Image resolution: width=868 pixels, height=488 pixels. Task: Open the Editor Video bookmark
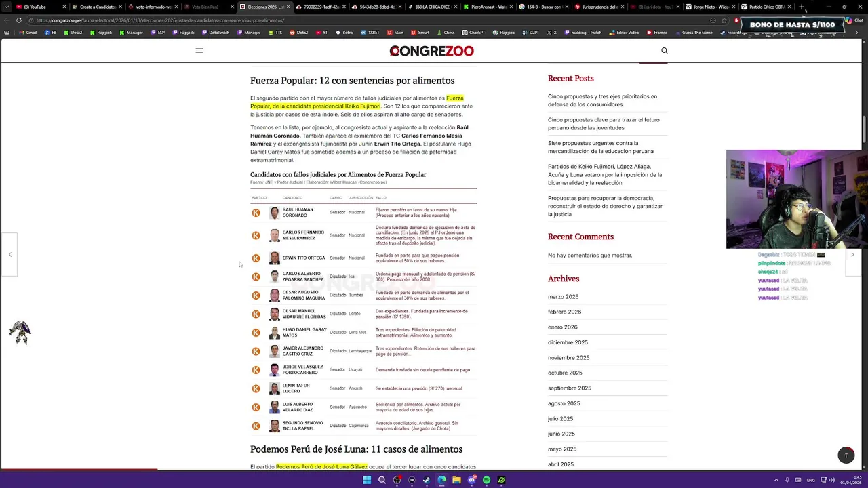click(x=624, y=33)
